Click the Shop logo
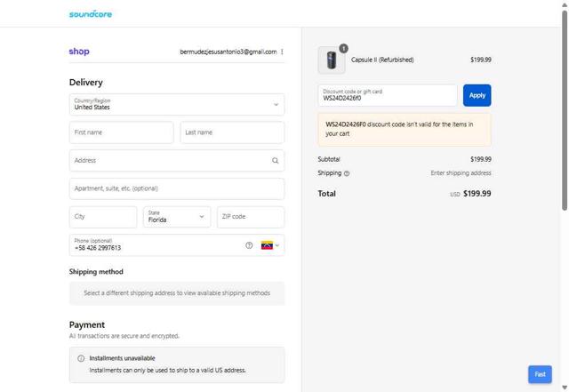 pyautogui.click(x=79, y=52)
